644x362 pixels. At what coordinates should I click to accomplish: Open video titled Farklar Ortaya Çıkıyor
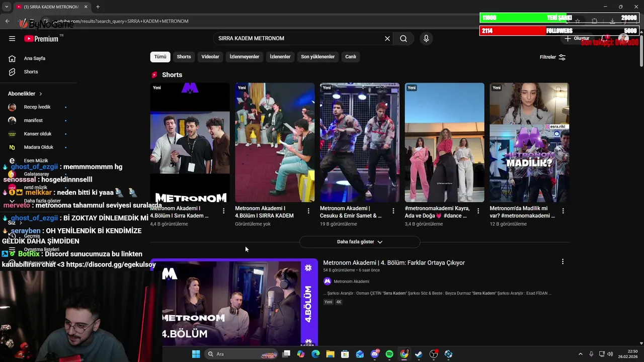tap(394, 262)
